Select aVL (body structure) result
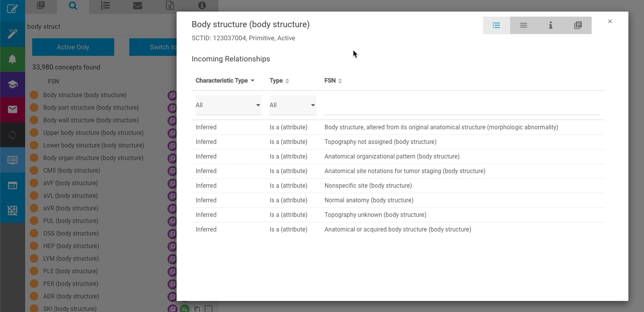This screenshot has height=312, width=644. click(70, 196)
